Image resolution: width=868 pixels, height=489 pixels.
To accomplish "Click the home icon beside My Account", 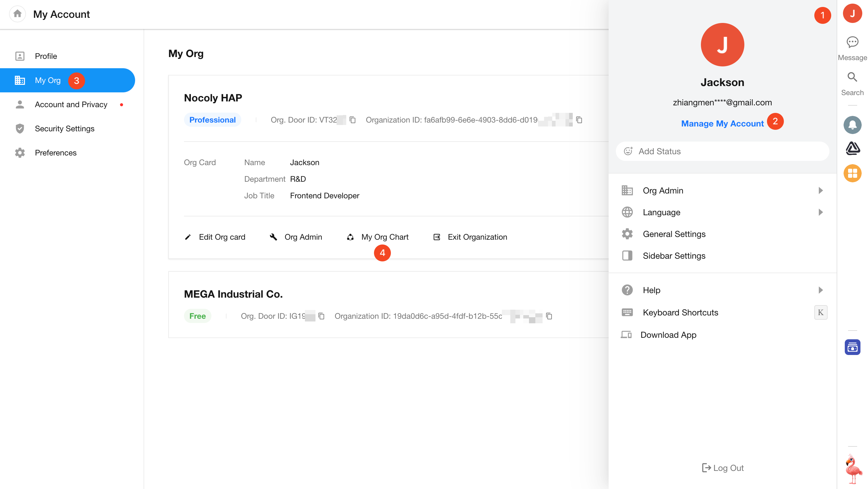I will coord(17,14).
